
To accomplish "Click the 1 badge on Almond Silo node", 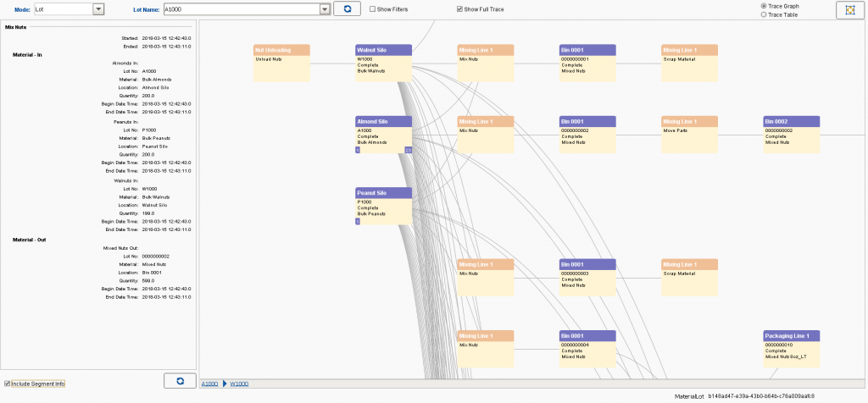I will click(358, 151).
